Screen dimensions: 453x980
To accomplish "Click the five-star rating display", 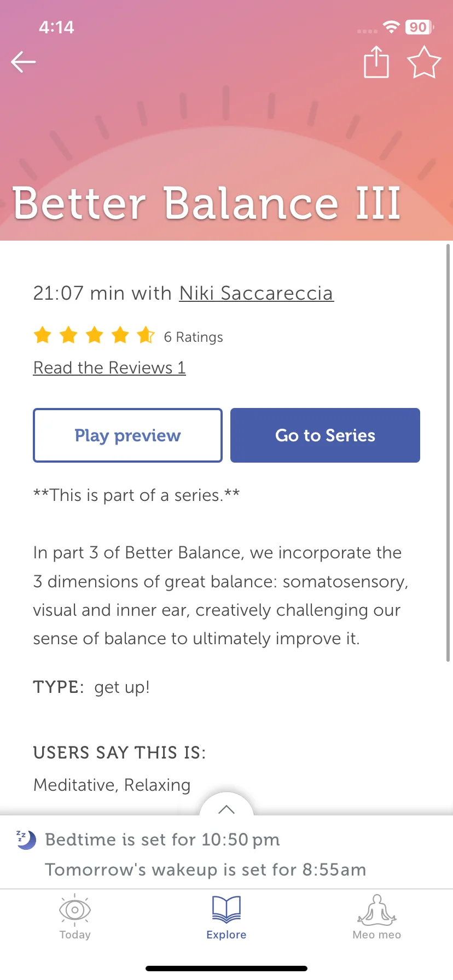I will pyautogui.click(x=94, y=335).
